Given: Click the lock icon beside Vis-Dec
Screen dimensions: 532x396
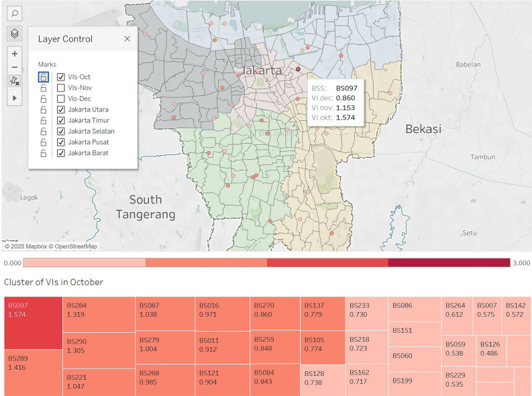Looking at the screenshot, I should coord(44,99).
